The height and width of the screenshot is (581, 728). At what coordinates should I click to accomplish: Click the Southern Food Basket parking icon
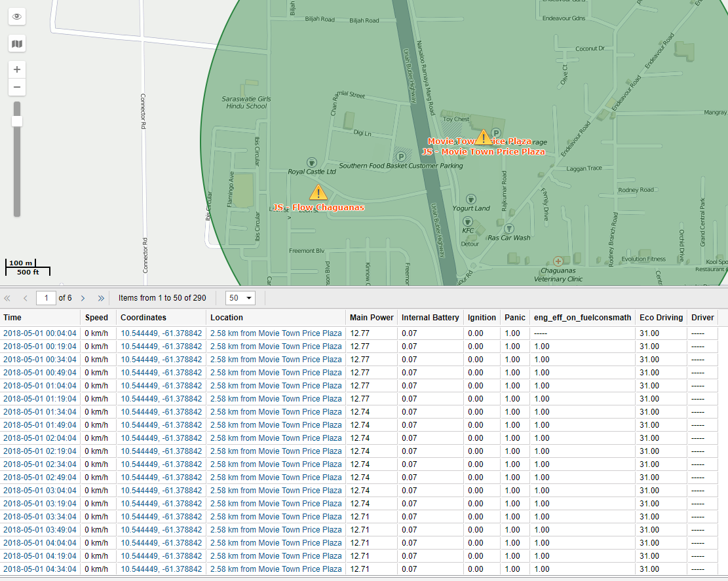pos(400,157)
